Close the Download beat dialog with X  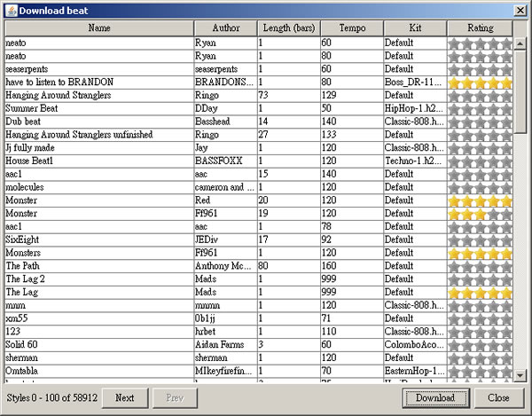(520, 11)
